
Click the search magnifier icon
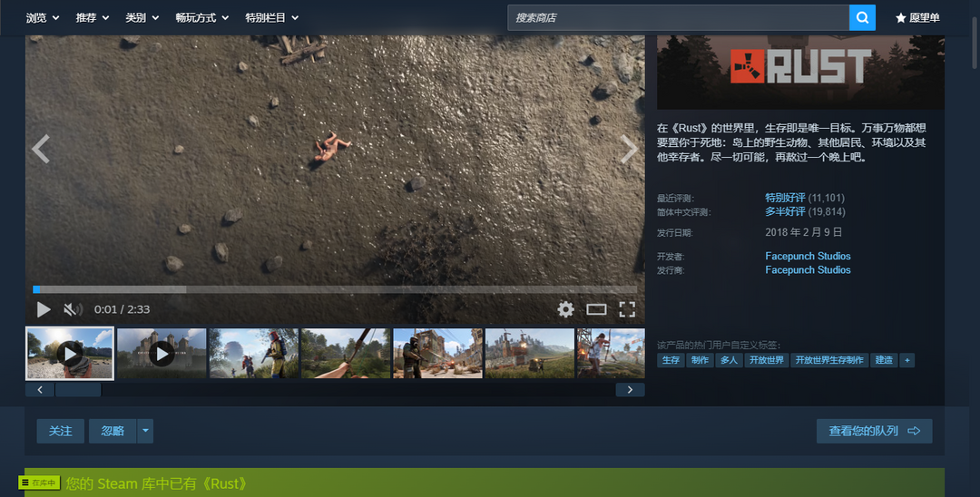click(x=862, y=17)
